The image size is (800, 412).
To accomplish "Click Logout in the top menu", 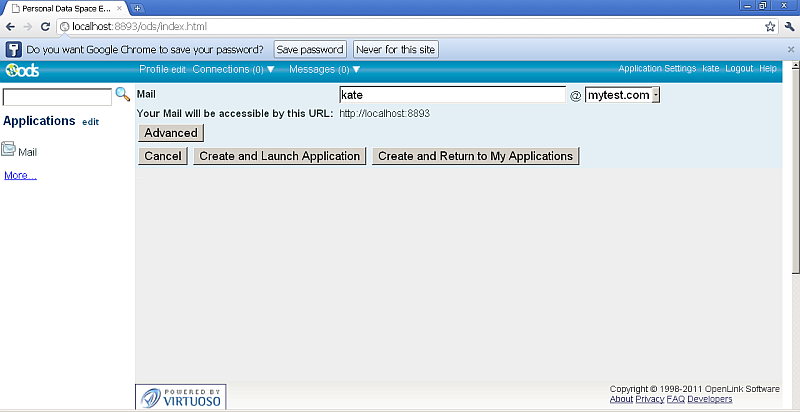I will pyautogui.click(x=739, y=69).
